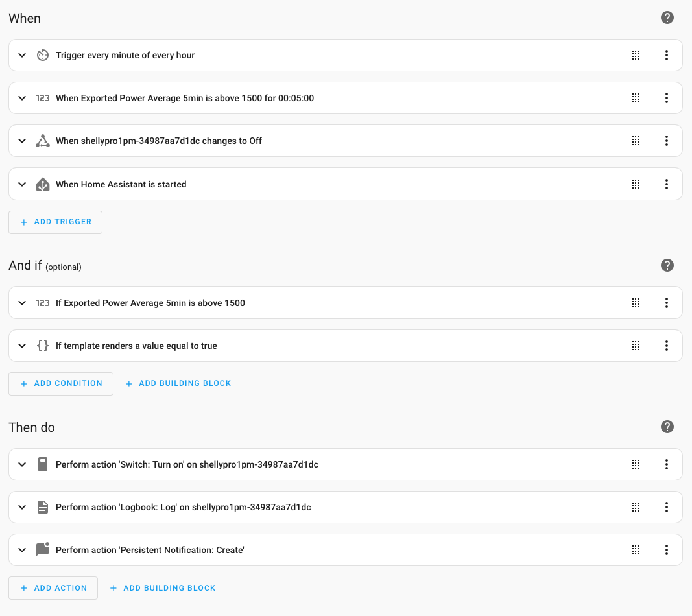Click clock icon on every minute trigger
Viewport: 692px width, 616px height.
coord(43,55)
